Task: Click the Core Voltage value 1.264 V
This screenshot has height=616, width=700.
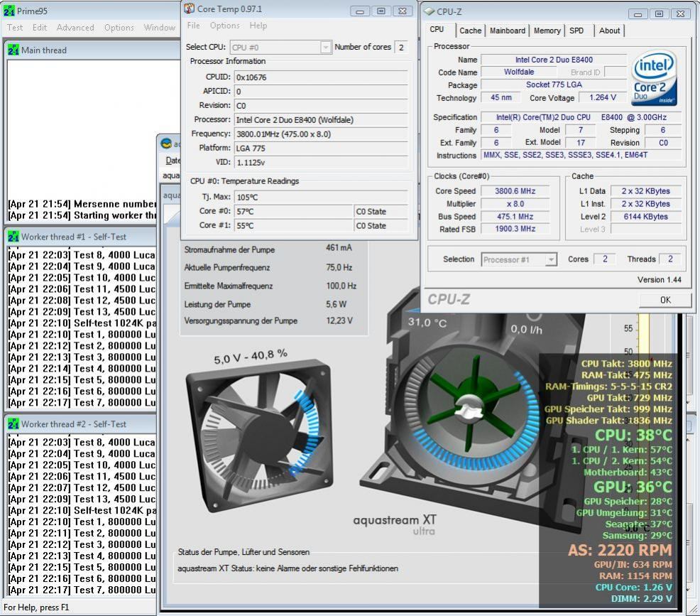Action: pos(602,97)
